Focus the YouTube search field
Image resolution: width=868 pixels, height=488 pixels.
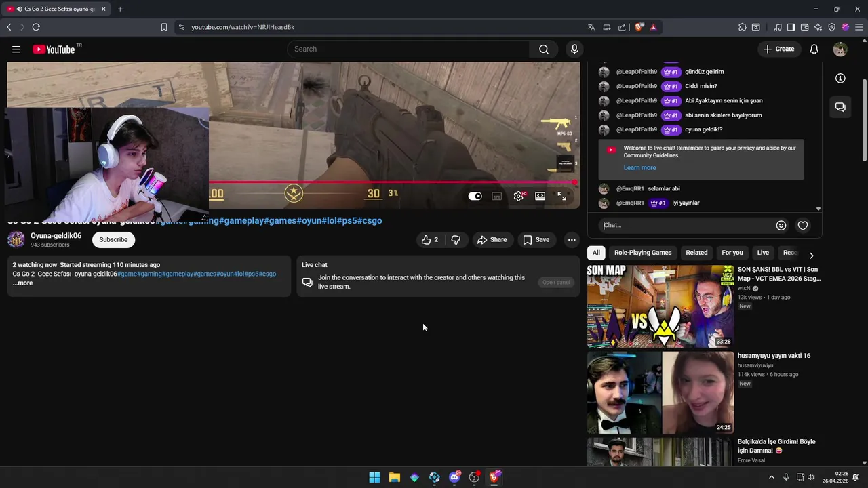pyautogui.click(x=408, y=49)
